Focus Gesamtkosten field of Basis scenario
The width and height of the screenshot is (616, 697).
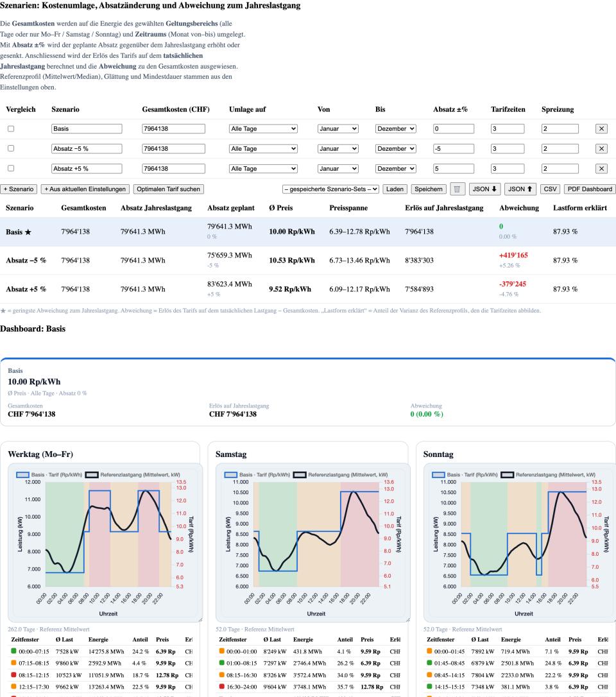(x=173, y=128)
